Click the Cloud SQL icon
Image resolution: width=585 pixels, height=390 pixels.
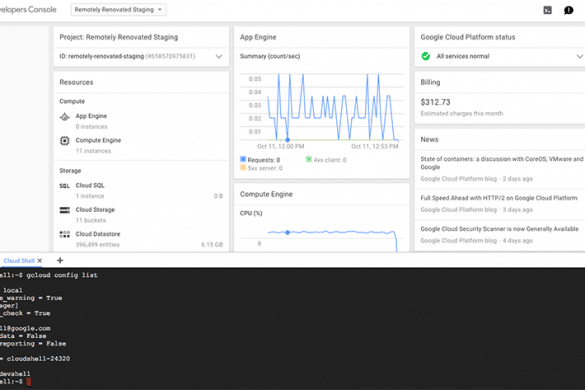[x=65, y=186]
